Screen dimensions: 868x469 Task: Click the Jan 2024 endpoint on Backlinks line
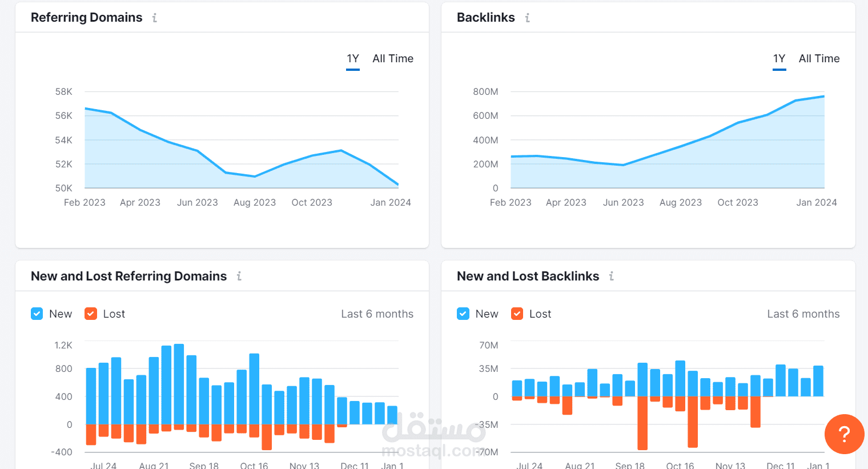[x=824, y=96]
